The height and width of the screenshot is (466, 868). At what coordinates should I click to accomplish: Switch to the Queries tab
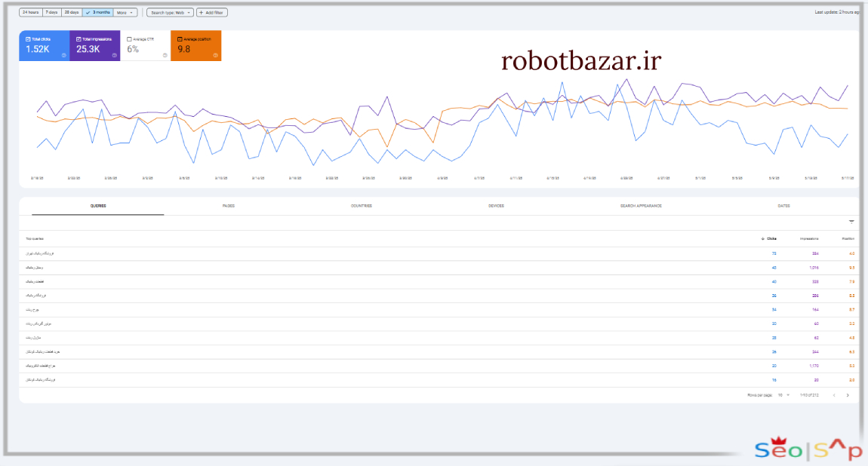click(98, 206)
